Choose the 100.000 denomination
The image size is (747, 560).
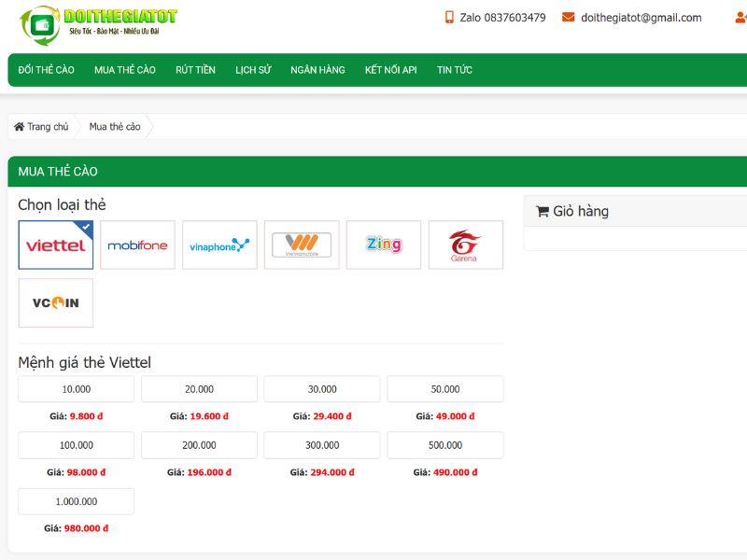pos(77,445)
